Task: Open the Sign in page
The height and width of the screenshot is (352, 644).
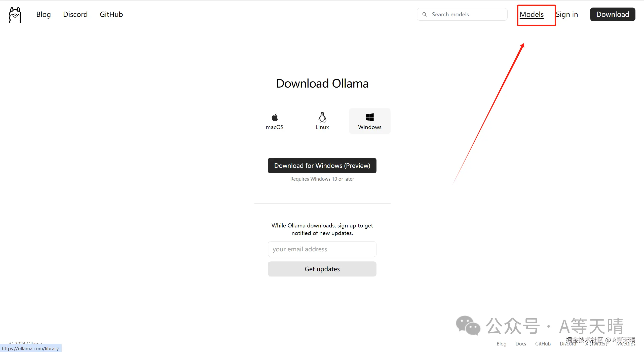Action: coord(567,14)
